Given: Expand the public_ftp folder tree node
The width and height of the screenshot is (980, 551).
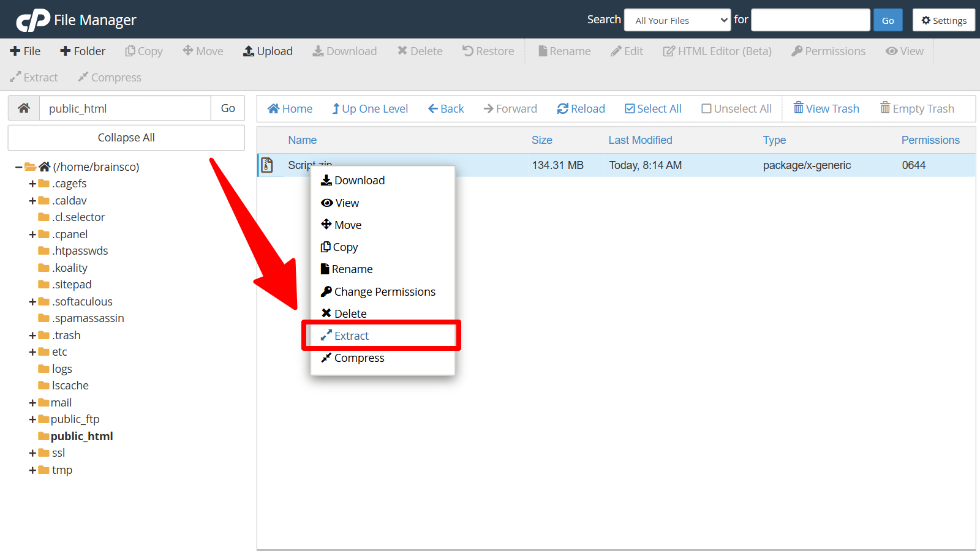Looking at the screenshot, I should [x=32, y=419].
